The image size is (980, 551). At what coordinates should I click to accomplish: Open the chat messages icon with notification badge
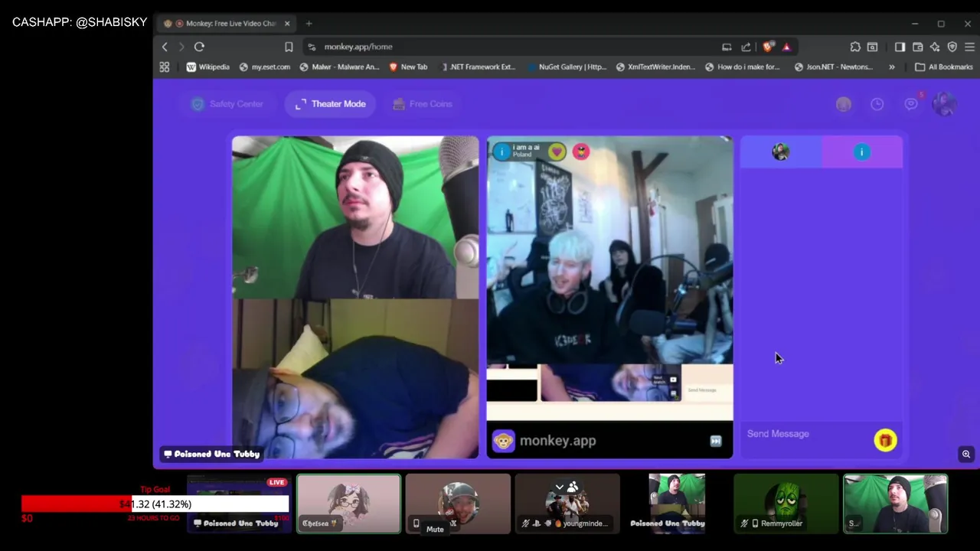click(911, 104)
